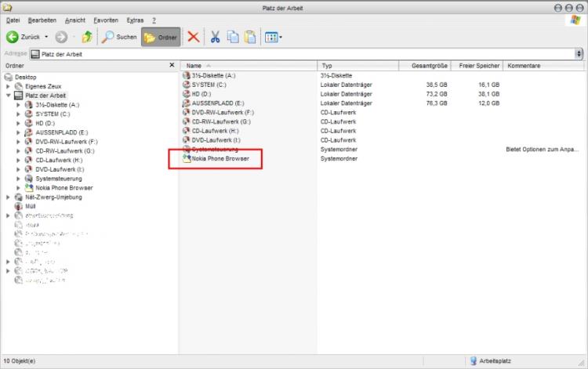The image size is (588, 369).
Task: Click SYSTEM (C:) drive icon in list
Action: tap(187, 85)
